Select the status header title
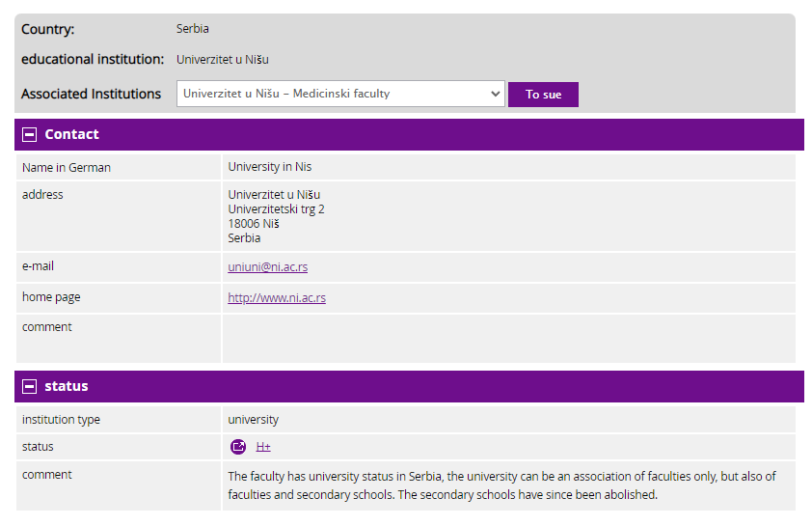 point(67,386)
